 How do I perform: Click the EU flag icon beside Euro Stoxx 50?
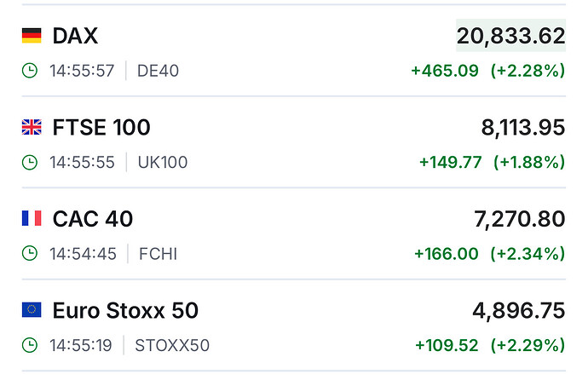click(32, 310)
